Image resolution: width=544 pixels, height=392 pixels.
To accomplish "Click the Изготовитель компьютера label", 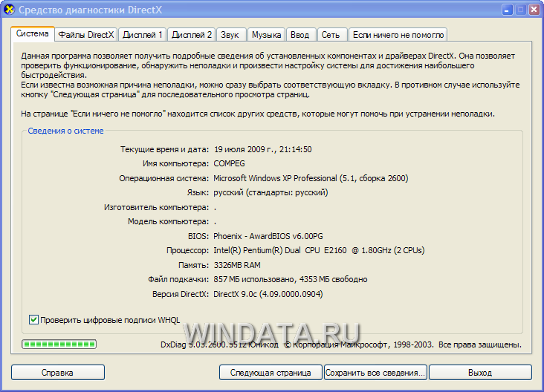I will (157, 207).
